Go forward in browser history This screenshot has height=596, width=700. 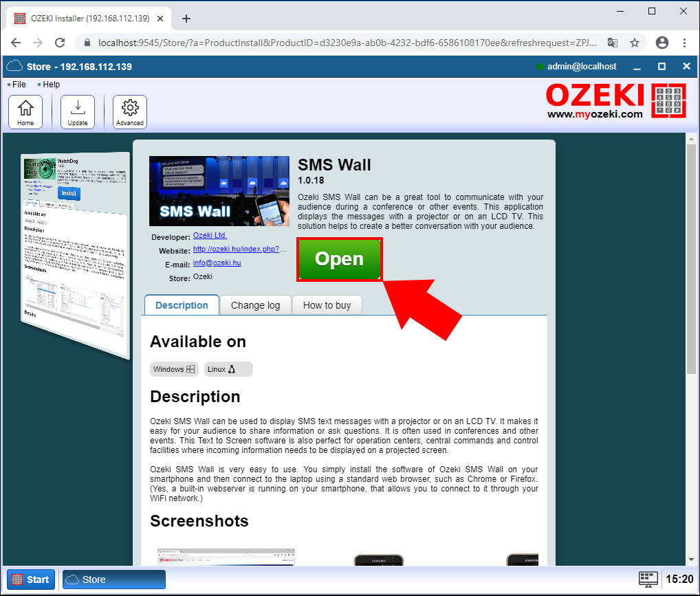(x=38, y=43)
